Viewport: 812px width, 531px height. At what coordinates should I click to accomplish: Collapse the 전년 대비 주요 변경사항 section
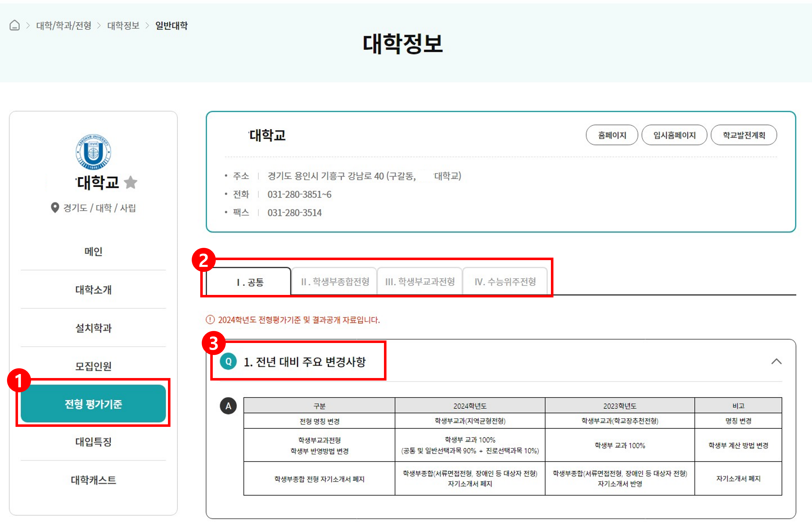click(776, 362)
